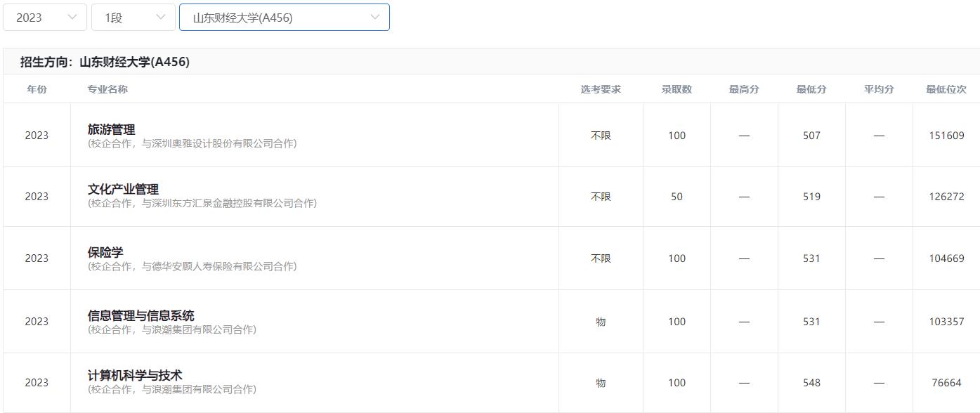Select the 计算机科学与技术 major name
Screen dimensions: 980x413
pyautogui.click(x=135, y=375)
